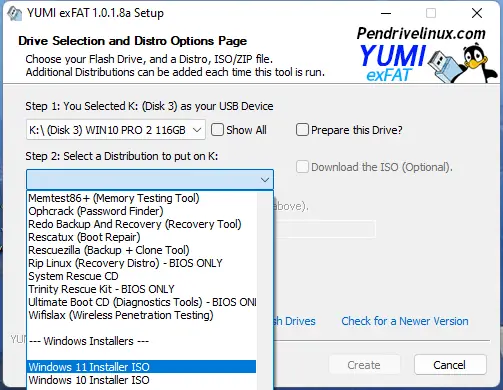Collapse the distribution selection dropdown arrow

(265, 180)
